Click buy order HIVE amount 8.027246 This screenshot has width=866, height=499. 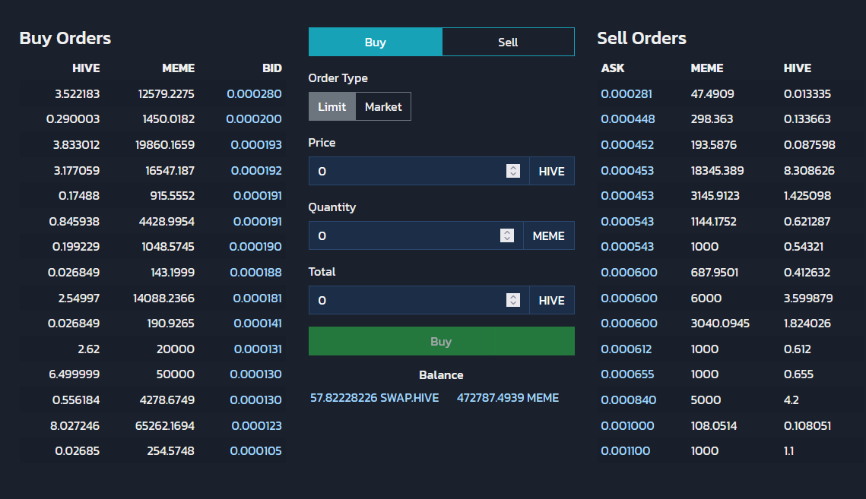click(75, 426)
